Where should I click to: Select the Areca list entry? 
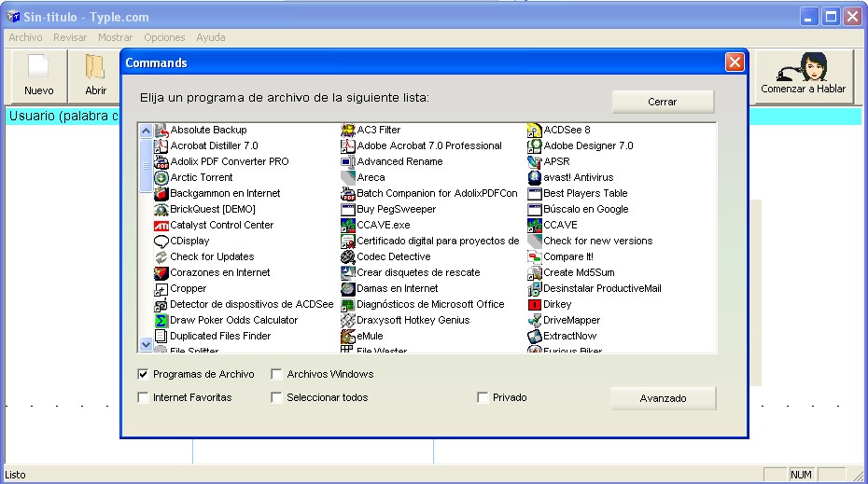pos(371,177)
